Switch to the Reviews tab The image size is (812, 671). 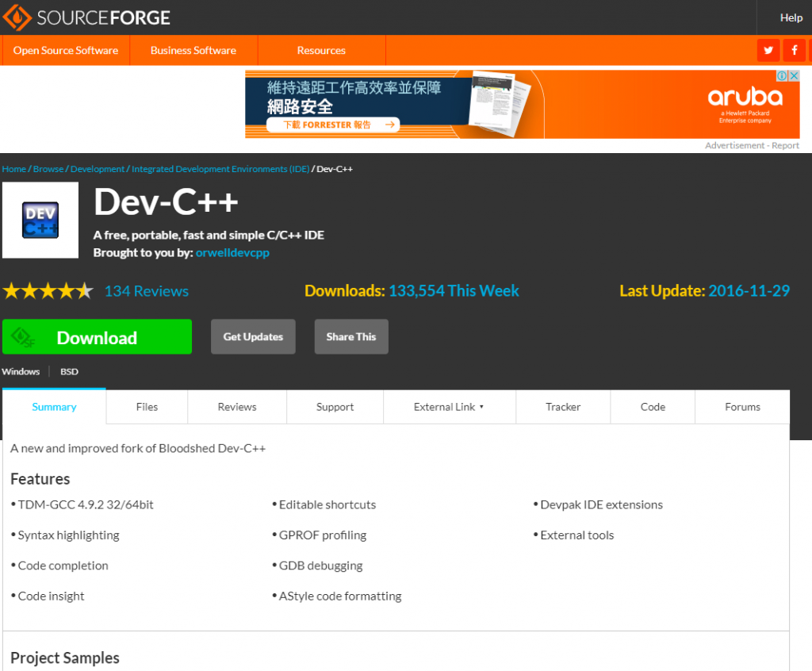coord(237,407)
